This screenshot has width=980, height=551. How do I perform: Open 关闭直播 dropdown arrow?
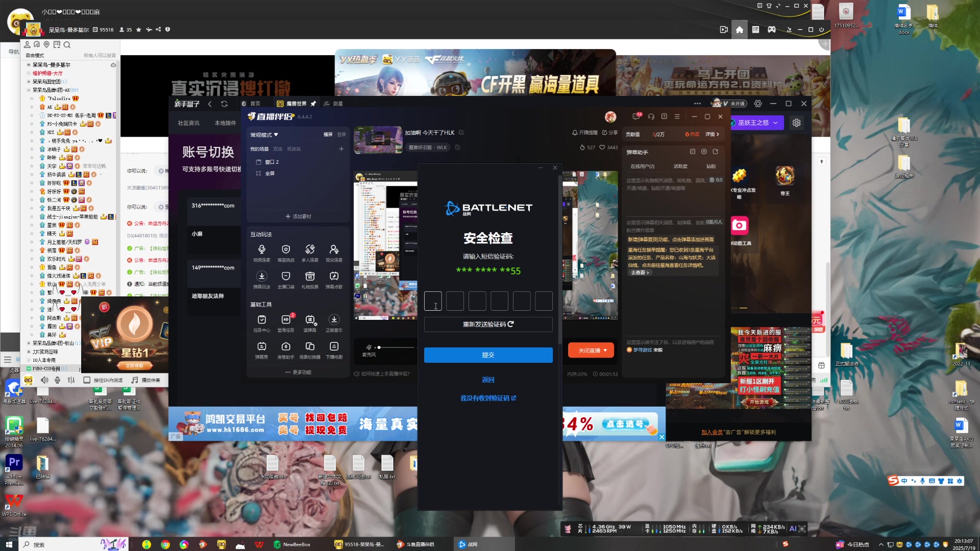point(605,350)
